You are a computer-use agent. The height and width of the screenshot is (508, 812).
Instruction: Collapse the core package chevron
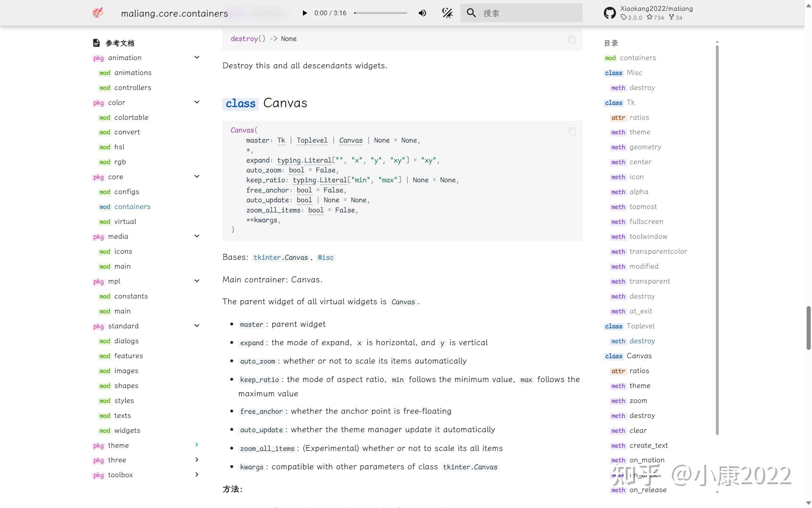point(197,177)
